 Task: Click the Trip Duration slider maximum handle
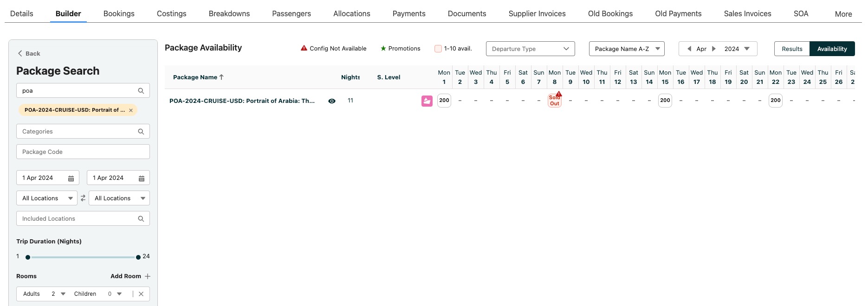(x=138, y=257)
